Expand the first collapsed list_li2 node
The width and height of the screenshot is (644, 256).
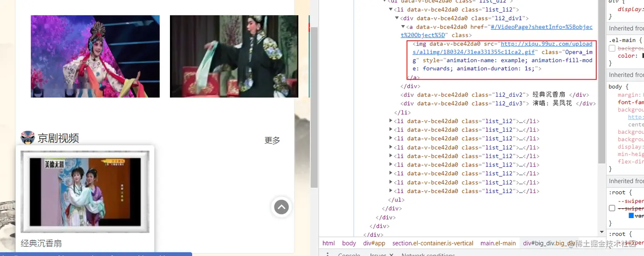tap(391, 121)
